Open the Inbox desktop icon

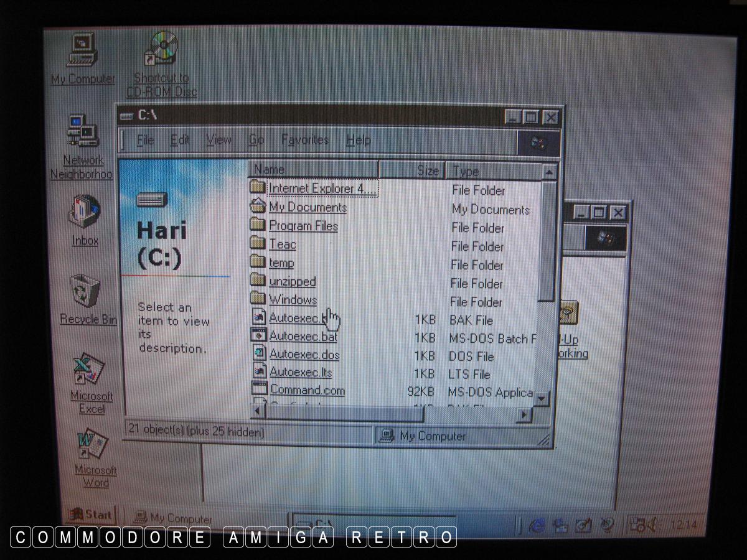point(85,215)
